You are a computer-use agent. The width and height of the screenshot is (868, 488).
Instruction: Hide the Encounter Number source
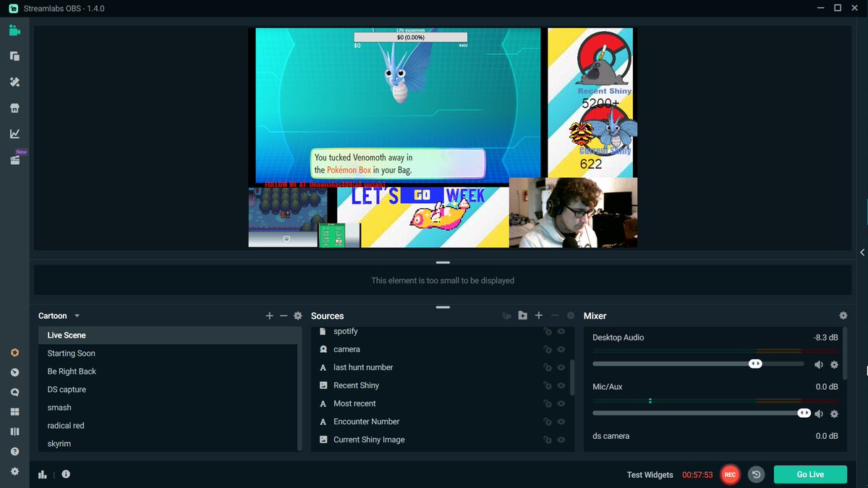click(561, 421)
